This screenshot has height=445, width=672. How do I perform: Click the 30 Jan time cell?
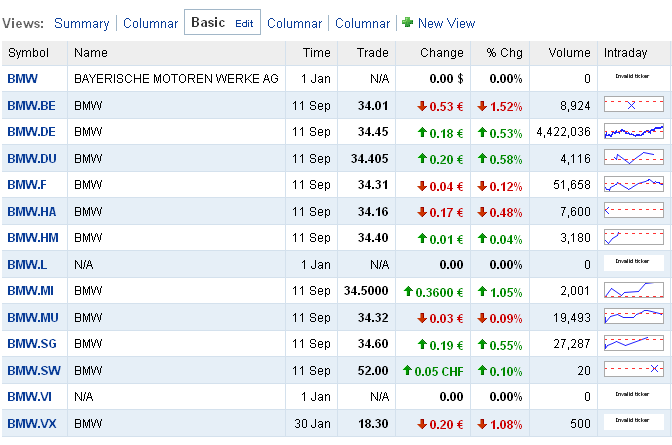click(x=312, y=424)
